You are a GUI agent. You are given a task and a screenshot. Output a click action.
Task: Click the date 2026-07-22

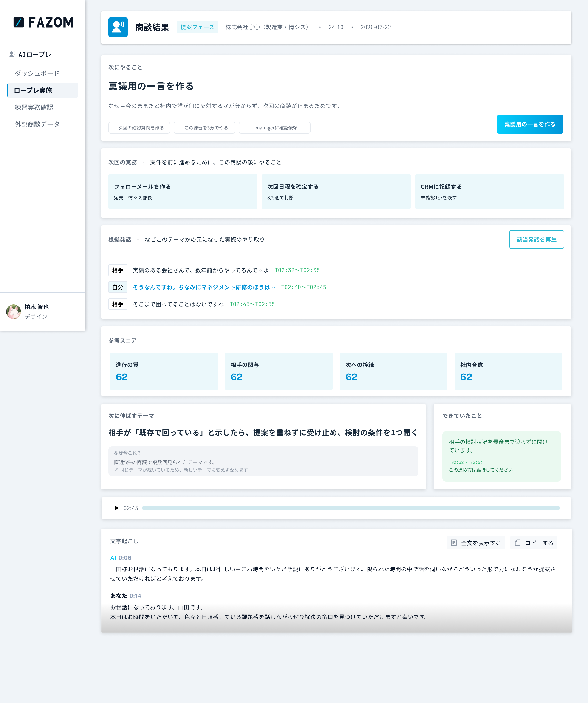point(376,27)
